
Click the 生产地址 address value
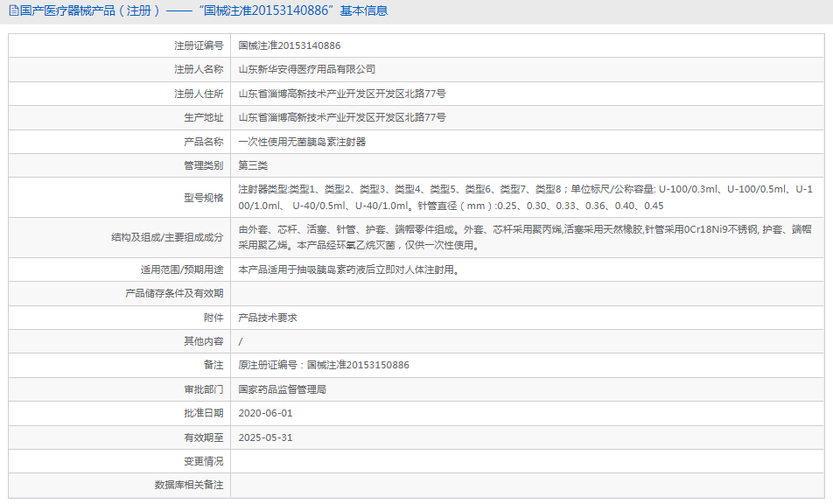tap(342, 118)
